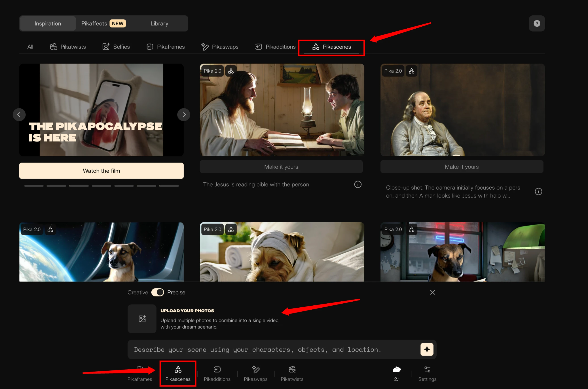The width and height of the screenshot is (588, 389).
Task: Select Pikaswaps in bottom toolbar
Action: click(x=256, y=374)
